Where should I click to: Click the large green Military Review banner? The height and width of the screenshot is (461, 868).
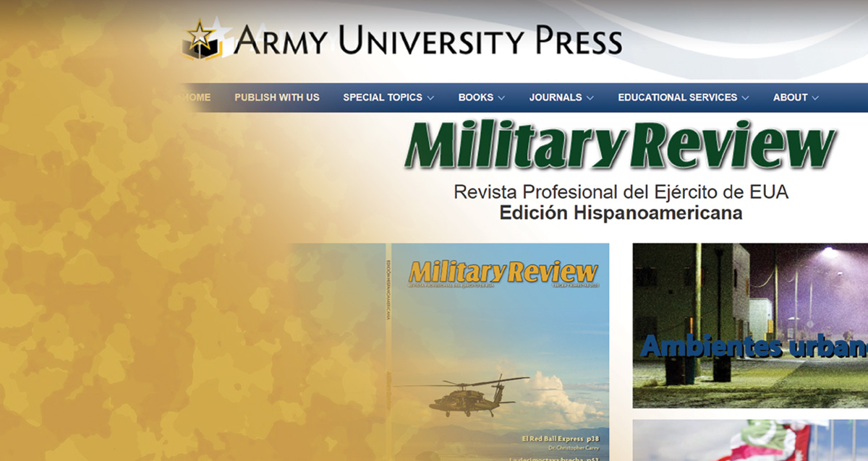point(620,147)
